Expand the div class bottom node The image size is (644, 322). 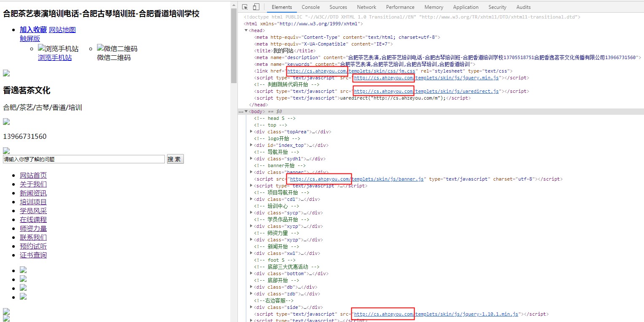pos(251,273)
